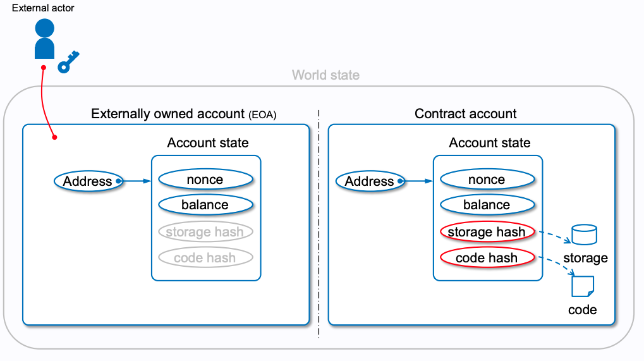Click the Contract account nonce oval
The height and width of the screenshot is (361, 644).
coord(487,180)
